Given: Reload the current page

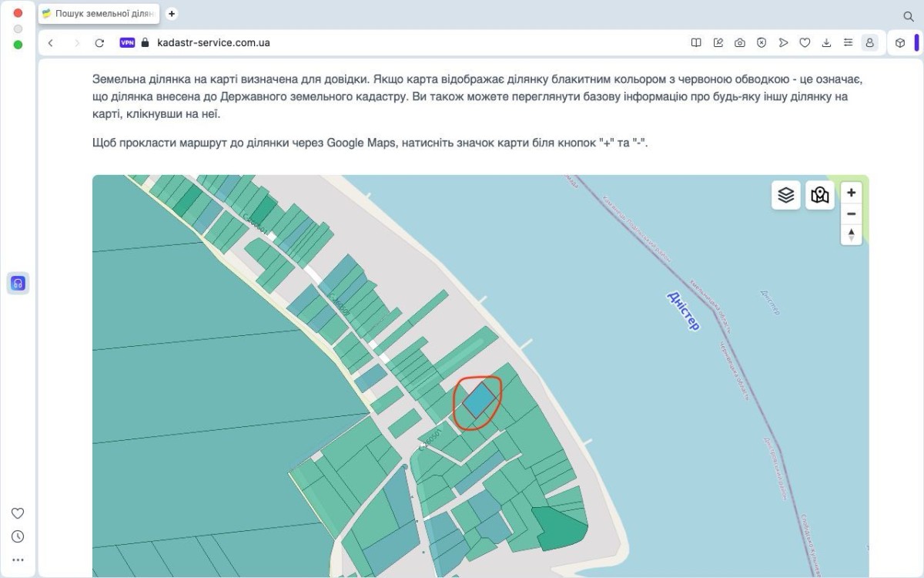Looking at the screenshot, I should pos(99,43).
